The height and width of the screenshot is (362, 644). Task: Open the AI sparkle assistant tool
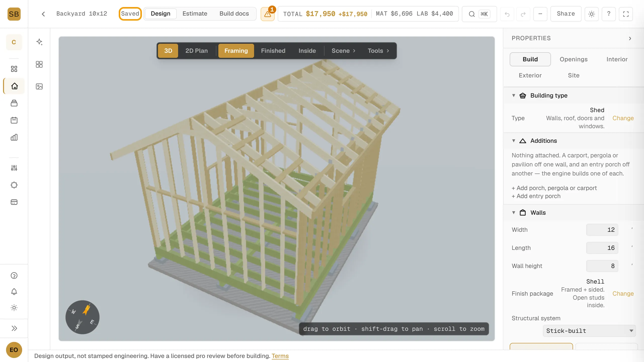39,42
